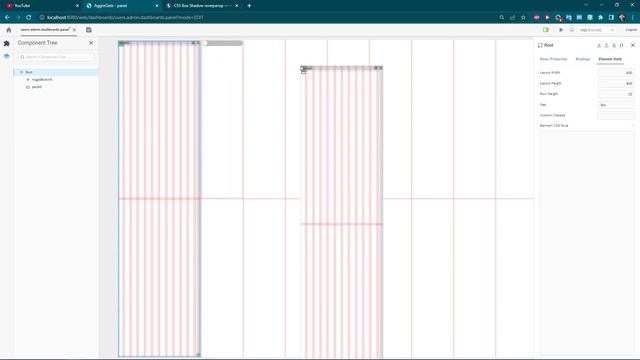Open the Gap dropdown field

pyautogui.click(x=616, y=104)
